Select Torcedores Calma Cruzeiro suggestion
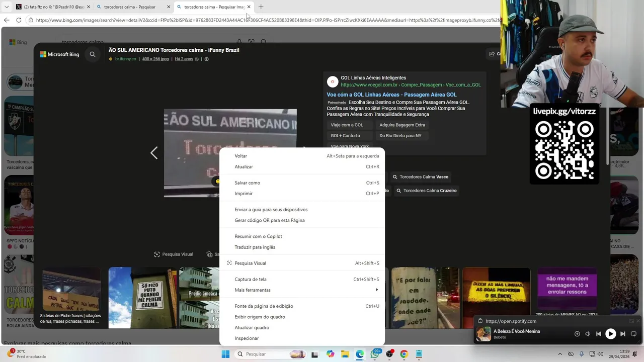 (x=426, y=191)
